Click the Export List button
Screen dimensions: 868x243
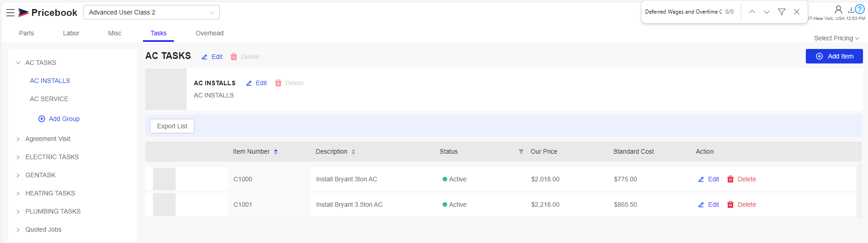coord(172,126)
